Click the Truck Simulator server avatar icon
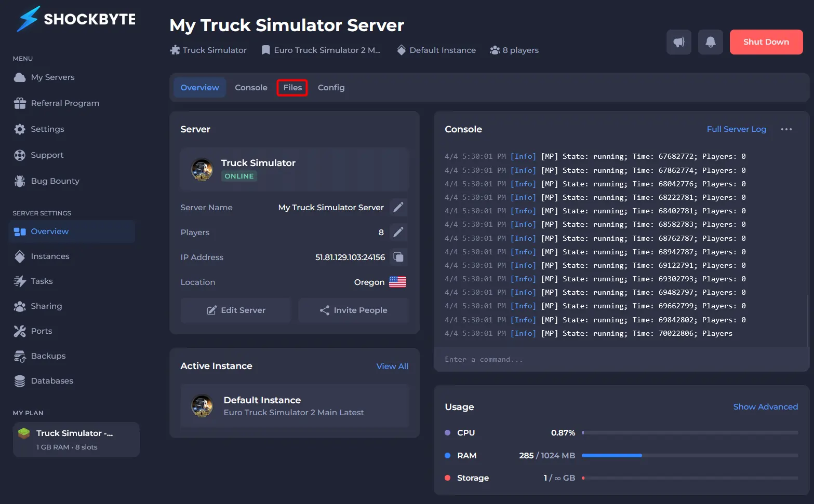 (202, 169)
